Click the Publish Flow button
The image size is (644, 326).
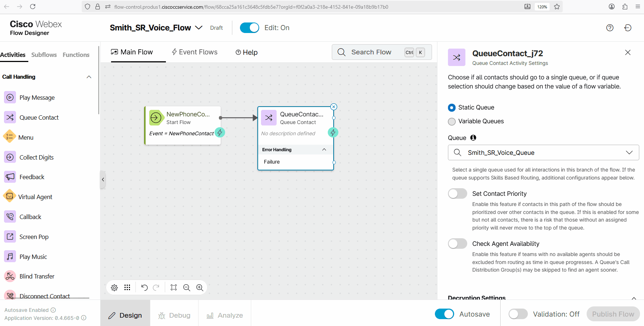[x=613, y=314]
